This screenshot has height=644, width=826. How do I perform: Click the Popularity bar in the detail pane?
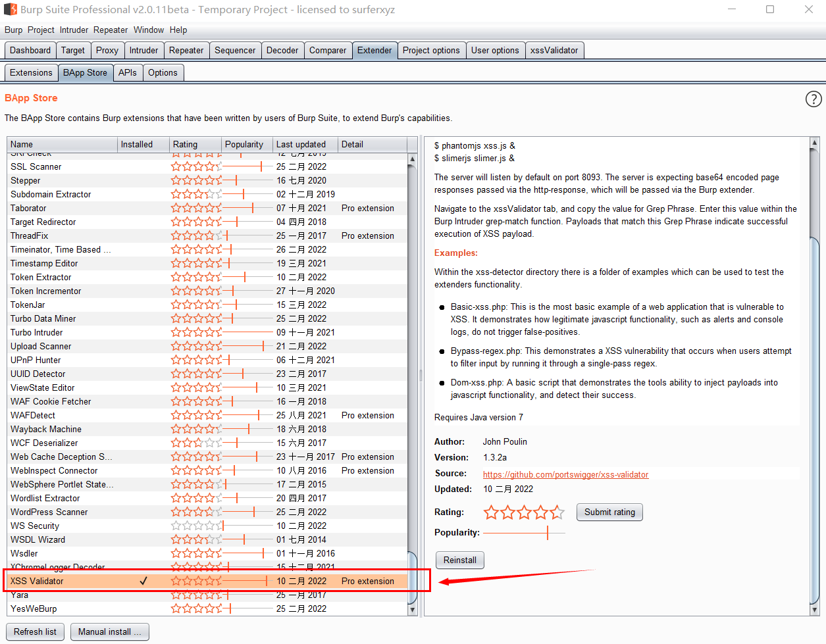[x=524, y=532]
